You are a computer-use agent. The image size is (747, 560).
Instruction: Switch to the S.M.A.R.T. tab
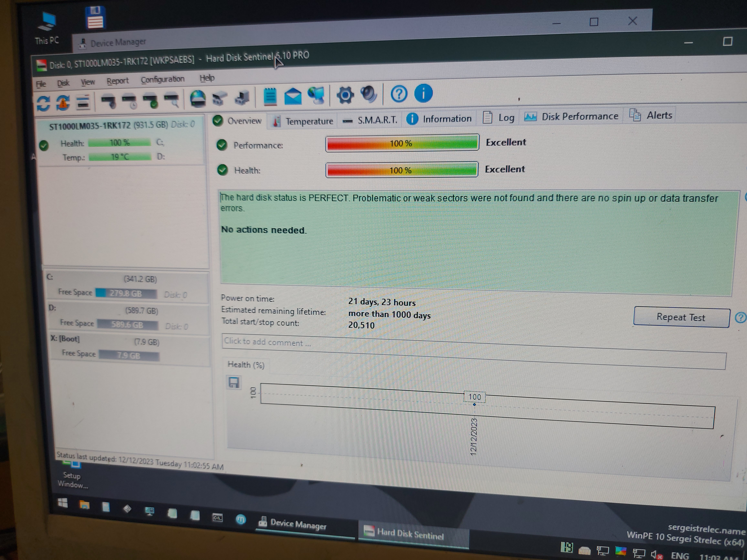(x=370, y=120)
